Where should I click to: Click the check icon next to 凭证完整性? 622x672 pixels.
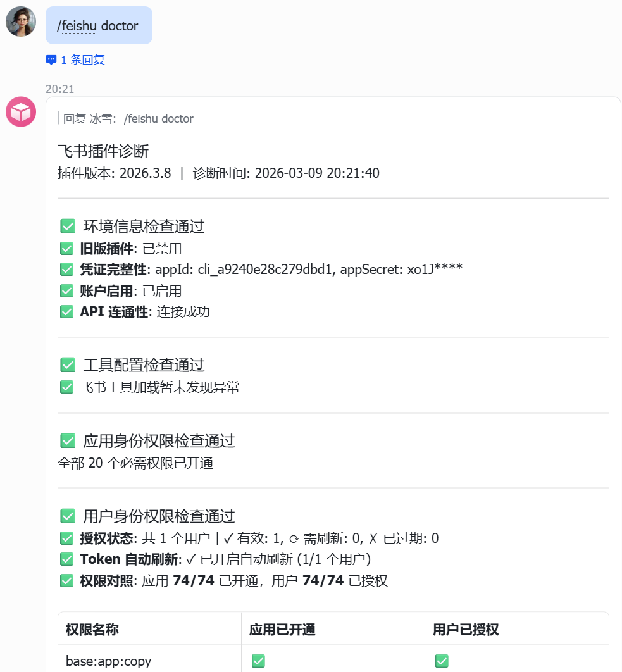67,270
